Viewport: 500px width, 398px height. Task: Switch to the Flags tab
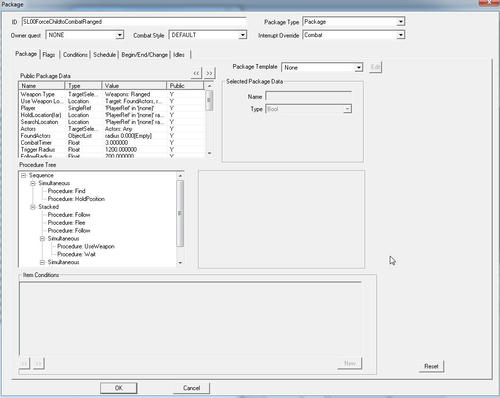point(49,55)
